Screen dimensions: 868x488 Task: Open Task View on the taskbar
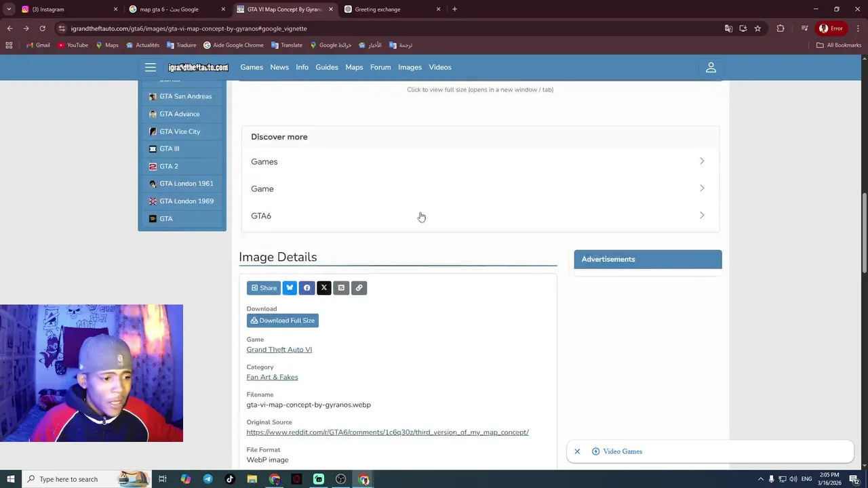click(163, 479)
